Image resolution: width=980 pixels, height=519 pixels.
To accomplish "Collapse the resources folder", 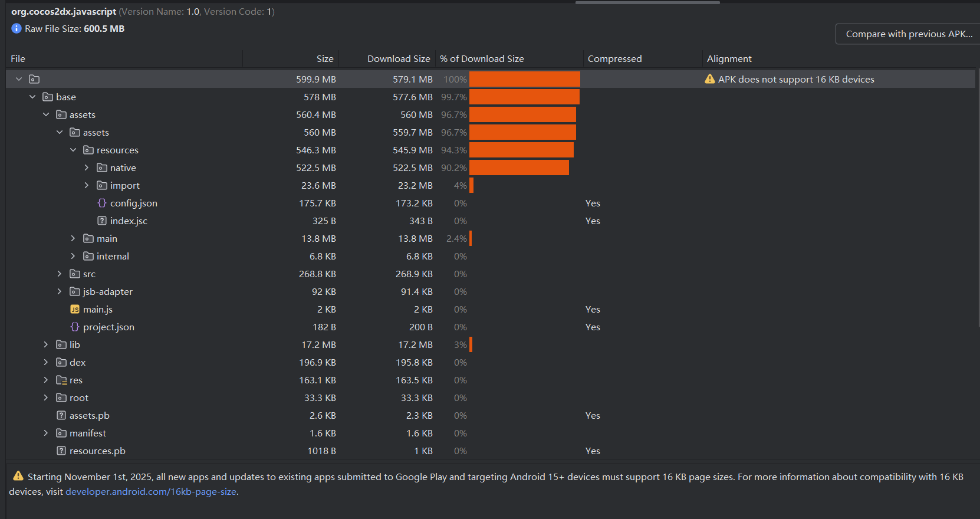I will click(x=73, y=150).
